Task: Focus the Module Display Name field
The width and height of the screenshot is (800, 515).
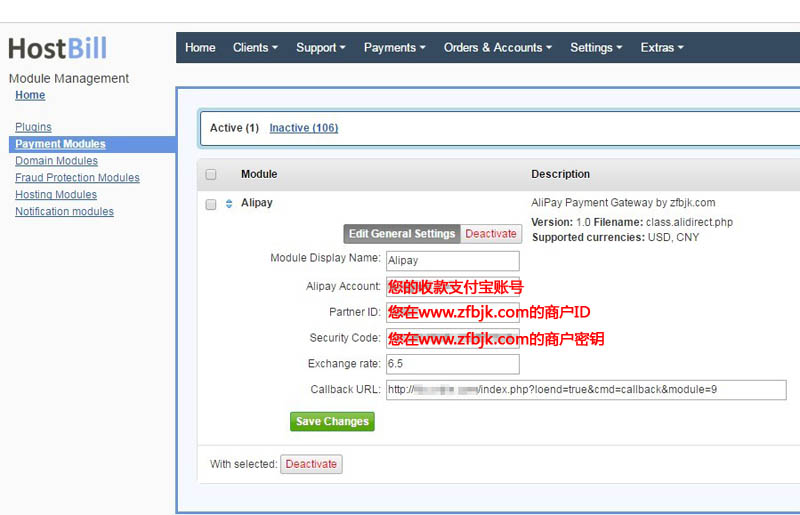Action: click(453, 261)
